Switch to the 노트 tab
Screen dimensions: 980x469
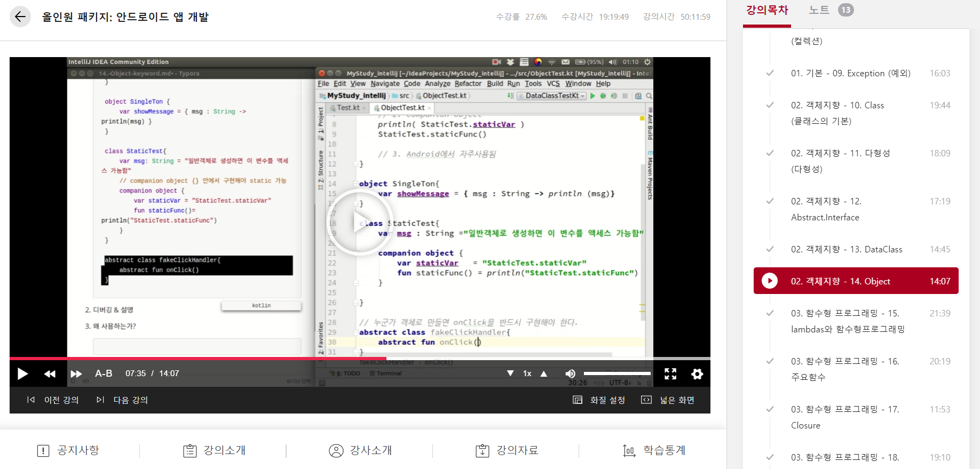819,10
